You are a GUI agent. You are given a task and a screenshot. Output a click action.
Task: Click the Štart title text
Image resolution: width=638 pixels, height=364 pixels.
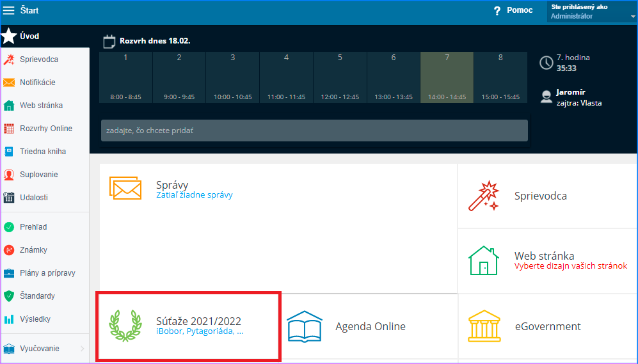[29, 11]
